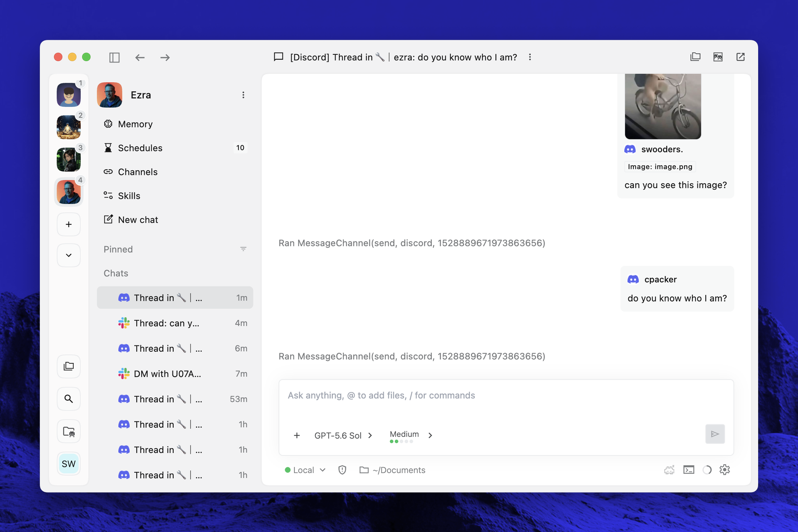This screenshot has height=532, width=798.
Task: Add a new agent with plus button
Action: [x=69, y=224]
